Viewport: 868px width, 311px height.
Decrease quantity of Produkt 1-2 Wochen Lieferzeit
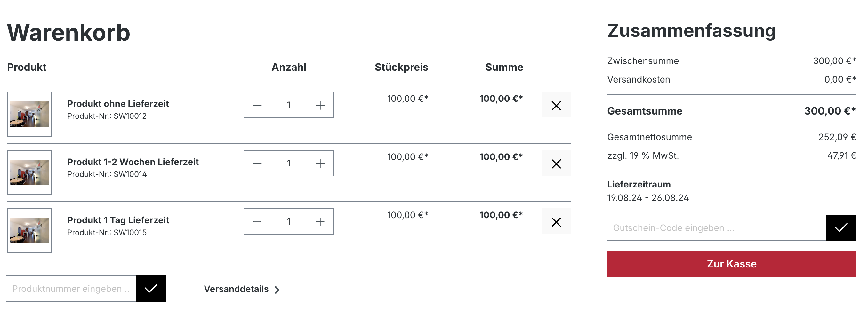pyautogui.click(x=257, y=164)
